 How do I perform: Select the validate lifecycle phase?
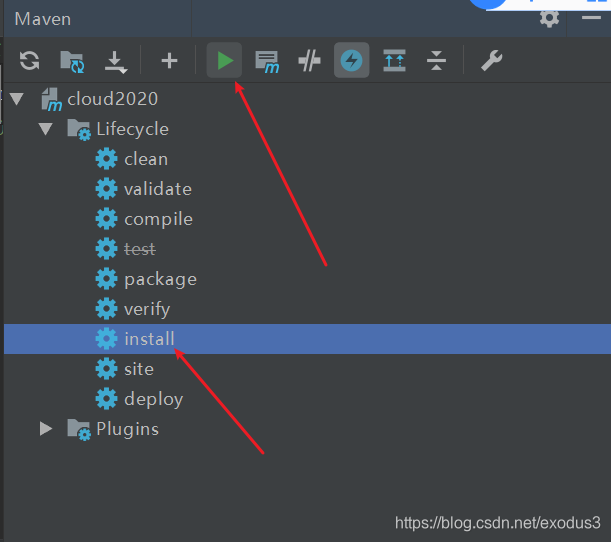coord(158,189)
